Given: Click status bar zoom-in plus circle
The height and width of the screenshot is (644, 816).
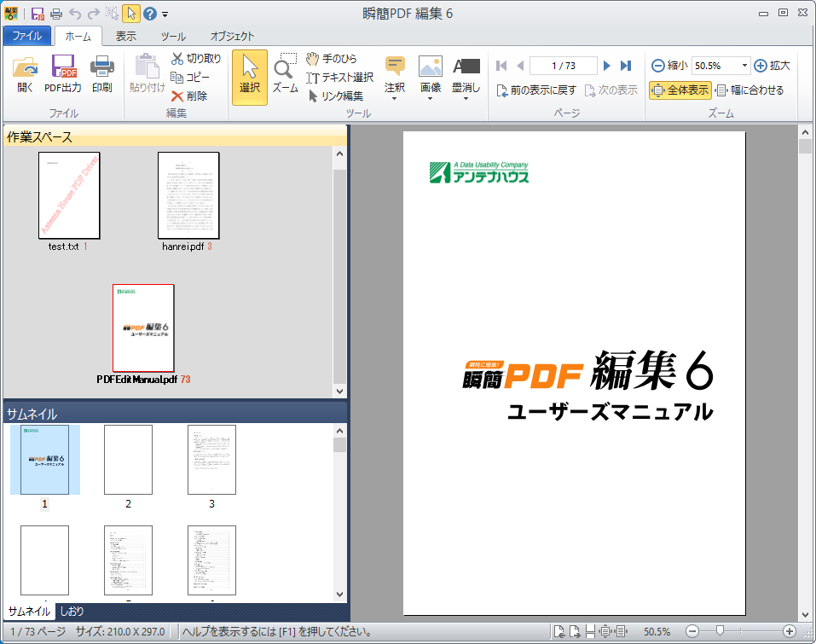Looking at the screenshot, I should pos(790,631).
